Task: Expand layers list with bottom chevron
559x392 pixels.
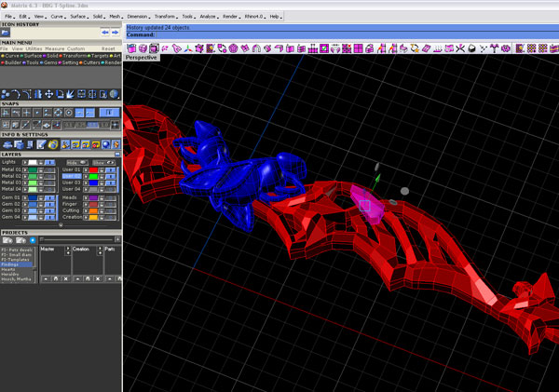Action: pyautogui.click(x=61, y=225)
